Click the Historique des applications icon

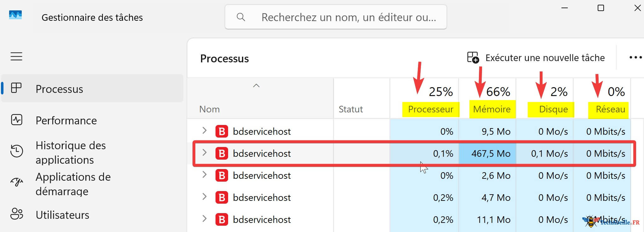16,151
